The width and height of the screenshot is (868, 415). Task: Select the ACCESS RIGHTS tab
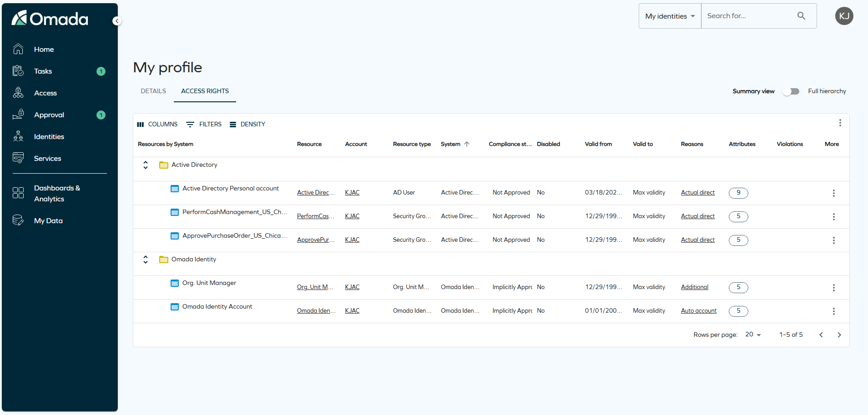[205, 91]
